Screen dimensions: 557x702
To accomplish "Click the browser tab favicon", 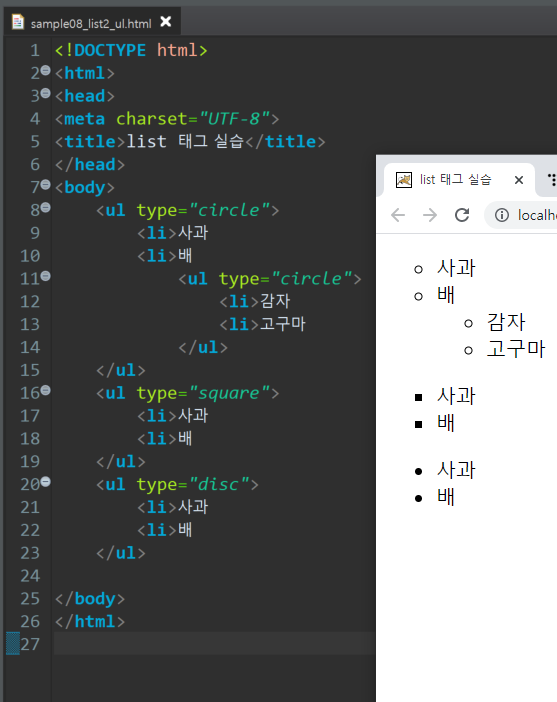I will coord(404,180).
